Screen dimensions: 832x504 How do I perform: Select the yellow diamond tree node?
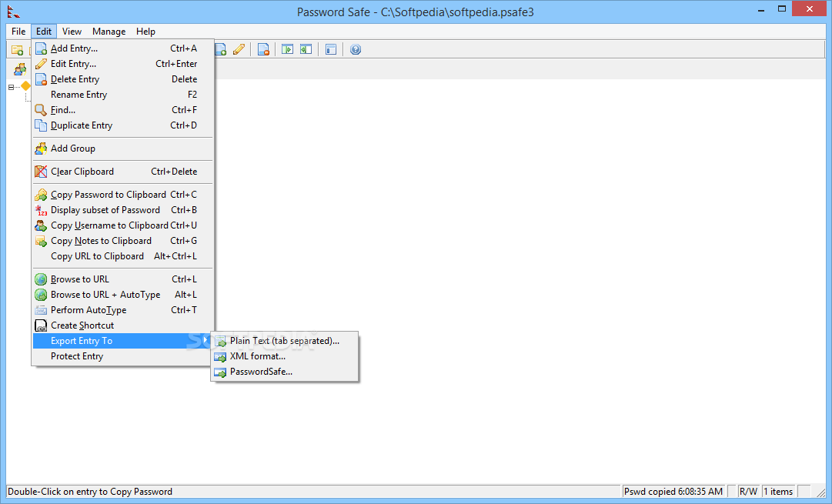coord(25,85)
